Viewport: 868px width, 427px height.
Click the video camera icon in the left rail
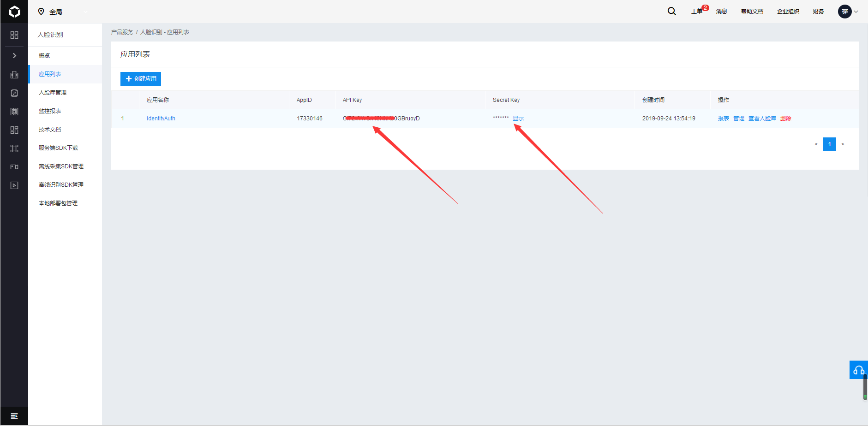pyautogui.click(x=14, y=167)
